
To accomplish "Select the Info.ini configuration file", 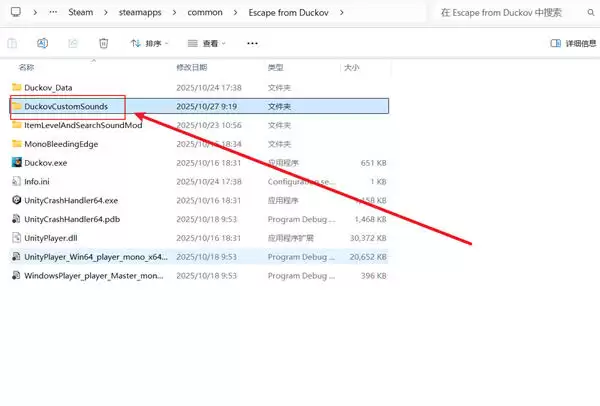I will [x=37, y=181].
